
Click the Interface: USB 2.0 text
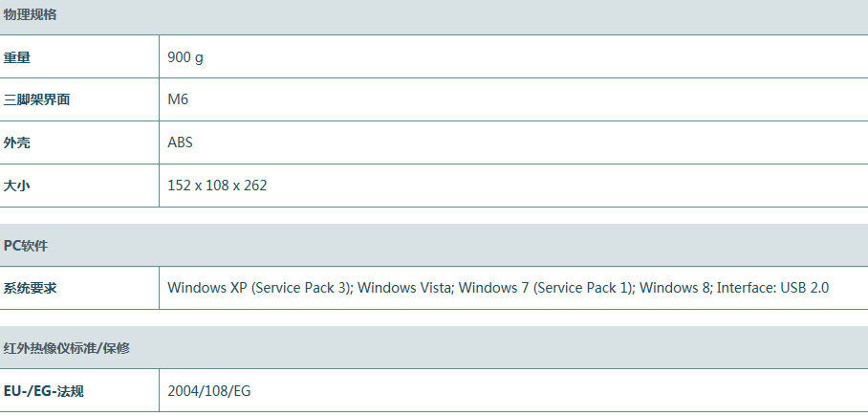coord(772,288)
